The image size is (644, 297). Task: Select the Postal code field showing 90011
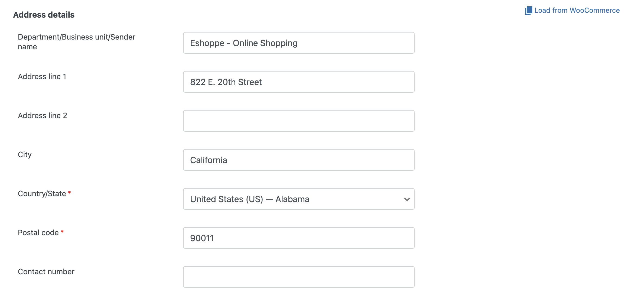[x=299, y=238]
